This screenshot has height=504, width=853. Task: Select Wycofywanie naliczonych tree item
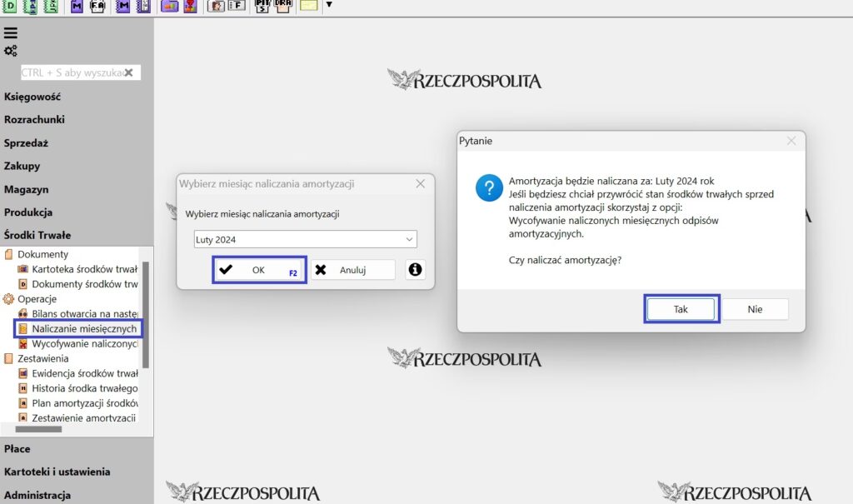tap(84, 343)
